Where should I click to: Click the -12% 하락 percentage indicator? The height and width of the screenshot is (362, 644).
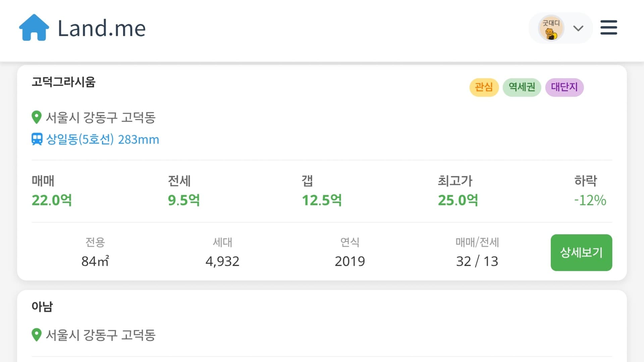click(x=590, y=200)
